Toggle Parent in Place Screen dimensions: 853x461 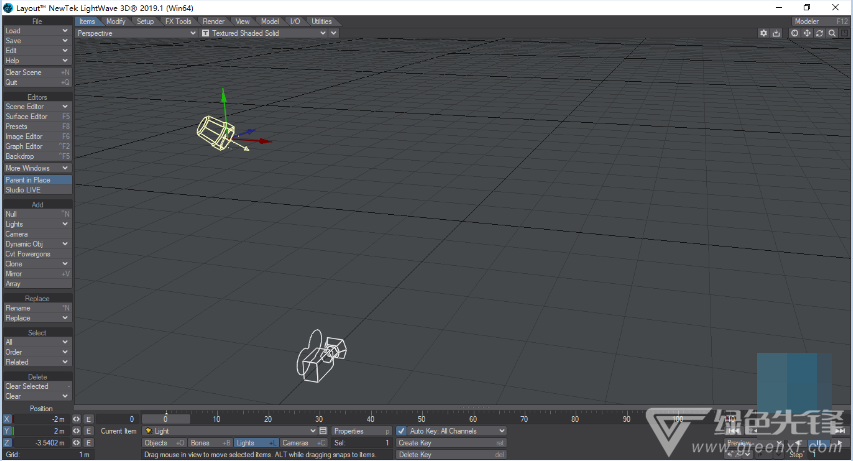pos(38,180)
